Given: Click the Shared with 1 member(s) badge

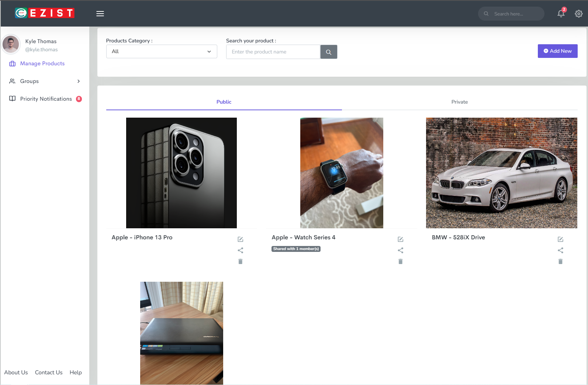Looking at the screenshot, I should pyautogui.click(x=296, y=249).
